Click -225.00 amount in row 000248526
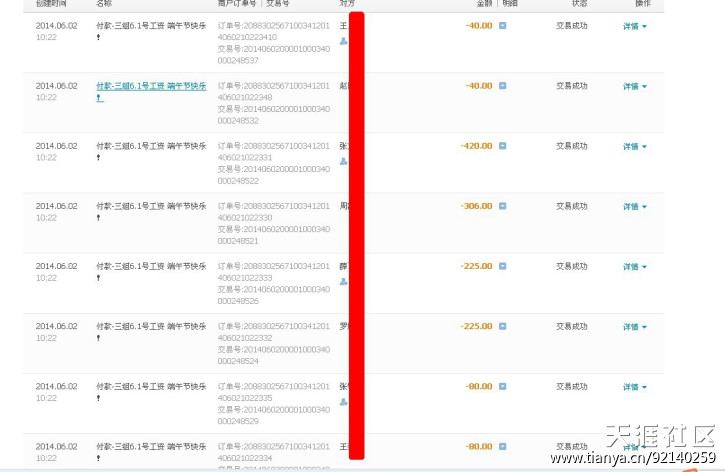 476,266
